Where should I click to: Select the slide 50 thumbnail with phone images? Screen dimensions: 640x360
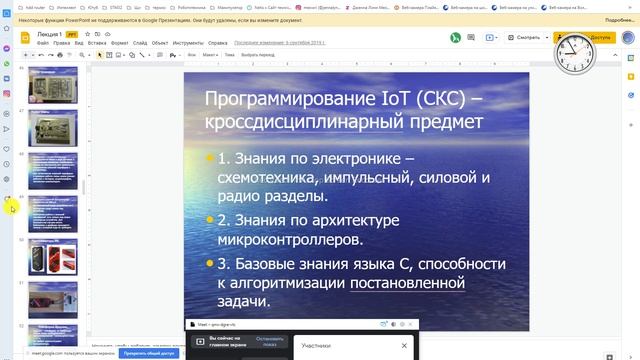[x=53, y=257]
